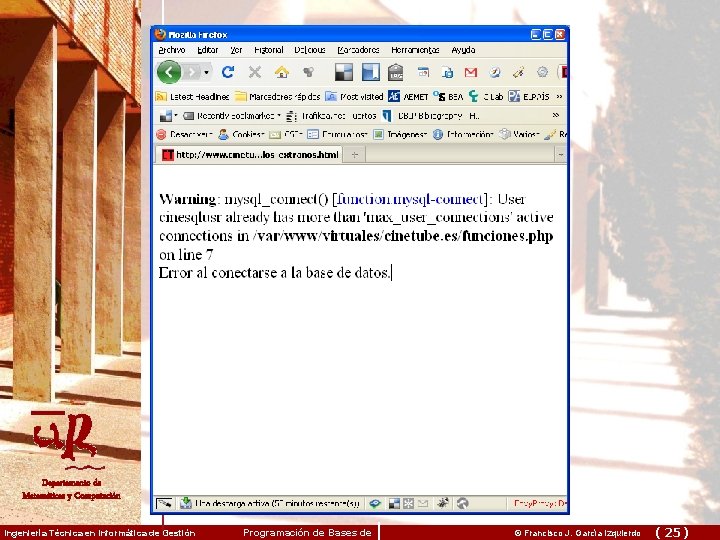Open the Marcadores menu

click(x=358, y=50)
